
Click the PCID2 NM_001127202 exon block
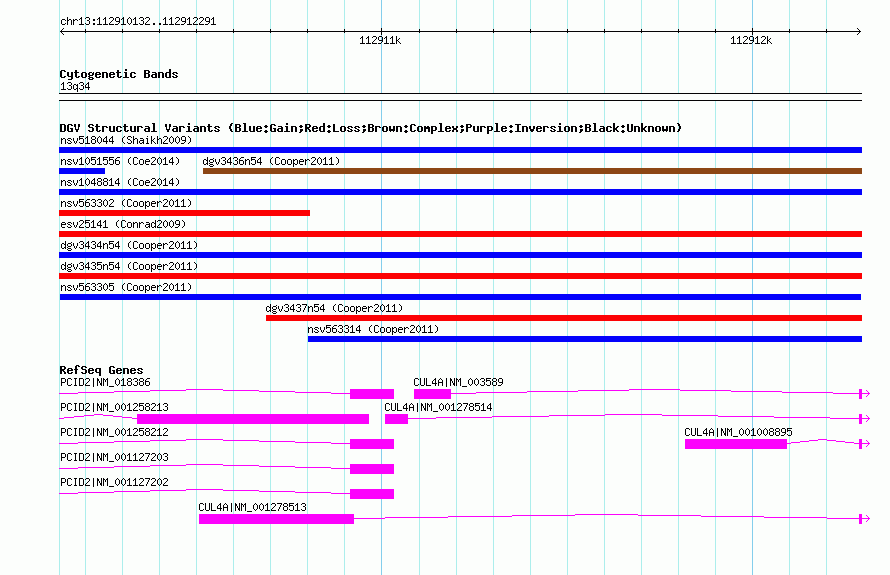(x=372, y=494)
